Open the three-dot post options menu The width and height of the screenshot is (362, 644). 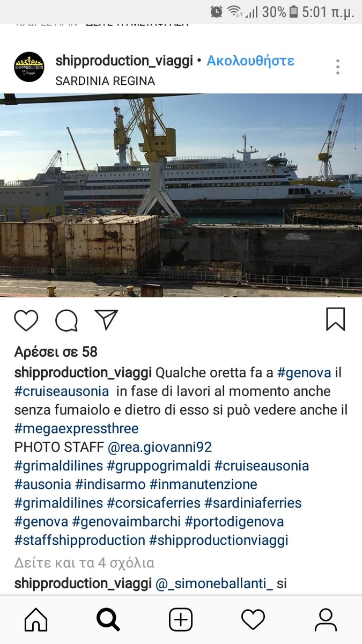coord(338,67)
